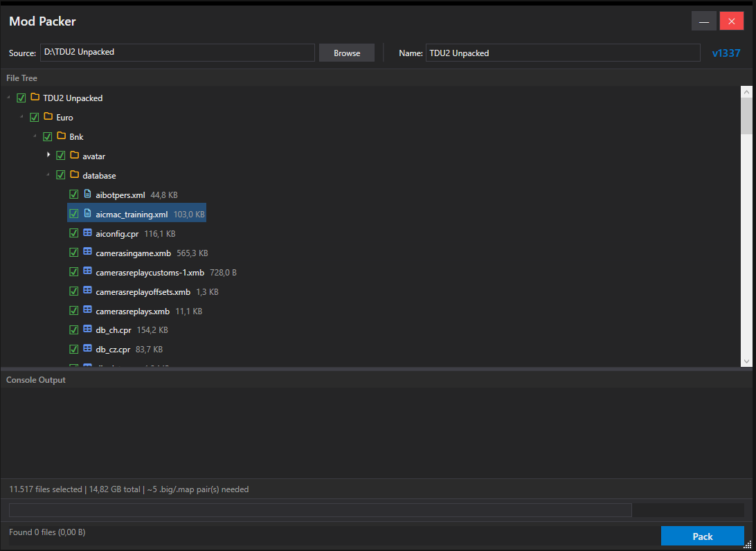The image size is (756, 551).
Task: Click the Euro folder icon
Action: (48, 117)
